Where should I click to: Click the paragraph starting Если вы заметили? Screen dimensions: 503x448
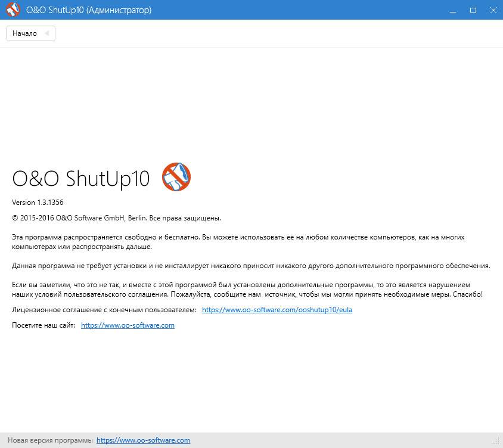(247, 290)
